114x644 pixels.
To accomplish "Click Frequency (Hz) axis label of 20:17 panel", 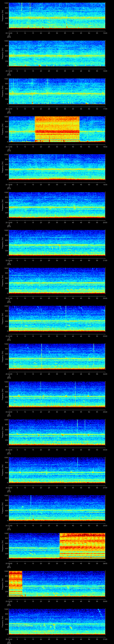I will tap(3, 129).
